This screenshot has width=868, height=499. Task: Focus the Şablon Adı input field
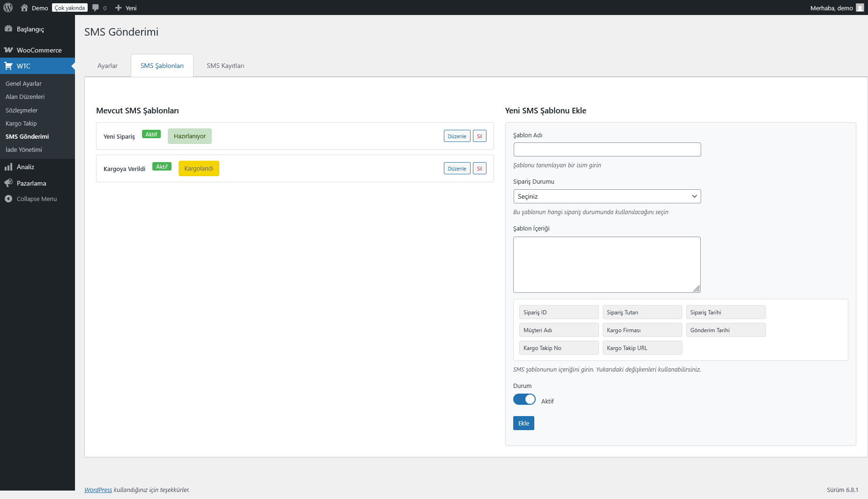point(607,149)
